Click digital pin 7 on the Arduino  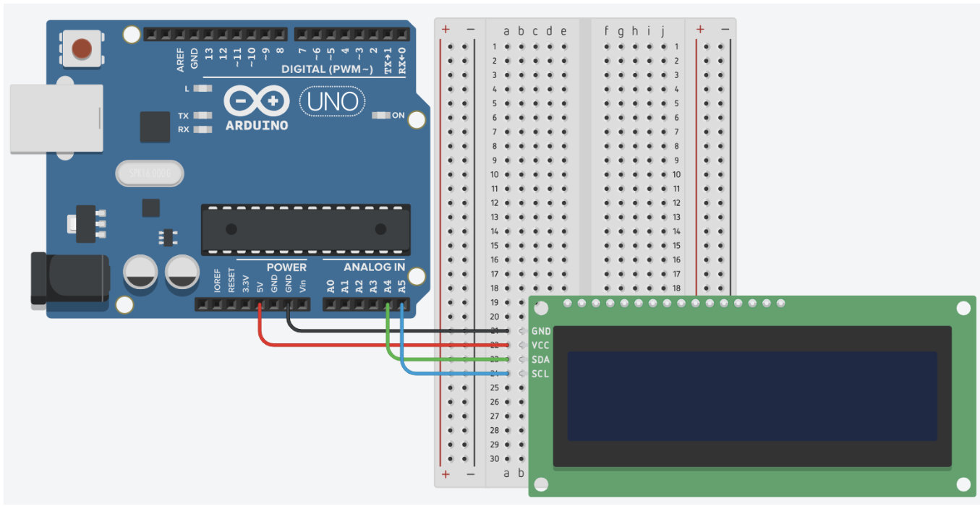point(302,34)
